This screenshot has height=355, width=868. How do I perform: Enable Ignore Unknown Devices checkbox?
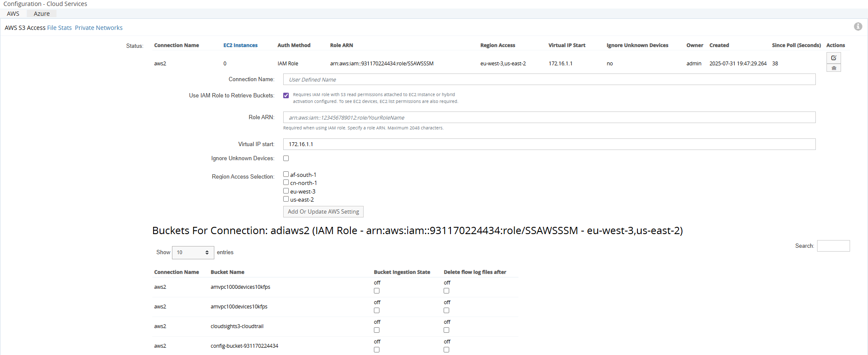click(x=286, y=158)
